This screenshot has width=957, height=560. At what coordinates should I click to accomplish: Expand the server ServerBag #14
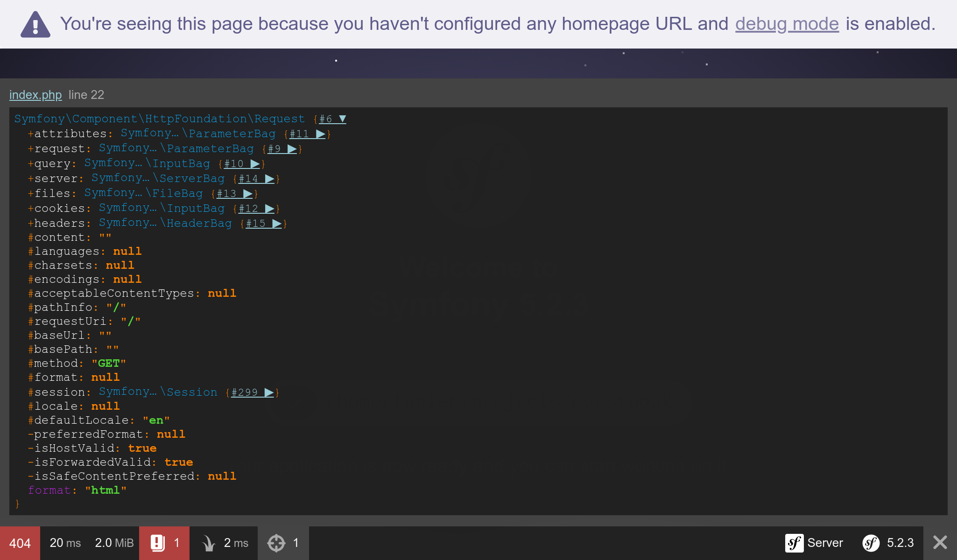pyautogui.click(x=257, y=179)
